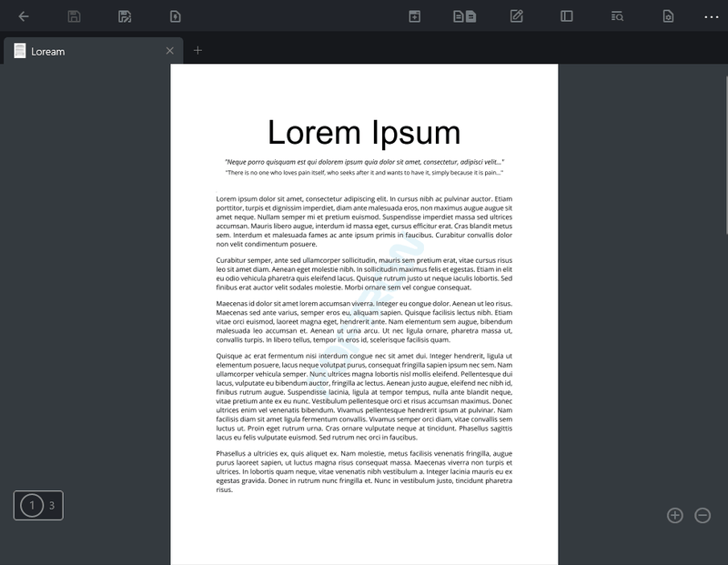Click the italic quote starting 'Neque porro quisquam'
Image resolution: width=728 pixels, height=565 pixels.
(365, 162)
